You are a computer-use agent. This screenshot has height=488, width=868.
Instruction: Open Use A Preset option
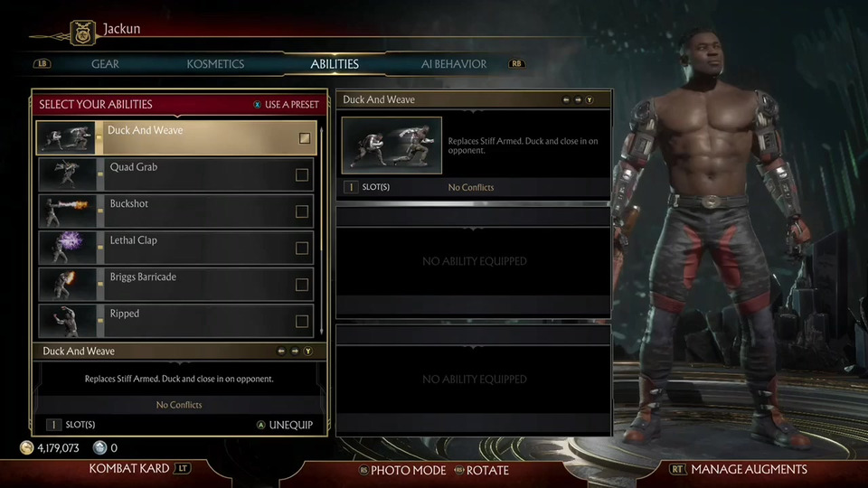(287, 105)
